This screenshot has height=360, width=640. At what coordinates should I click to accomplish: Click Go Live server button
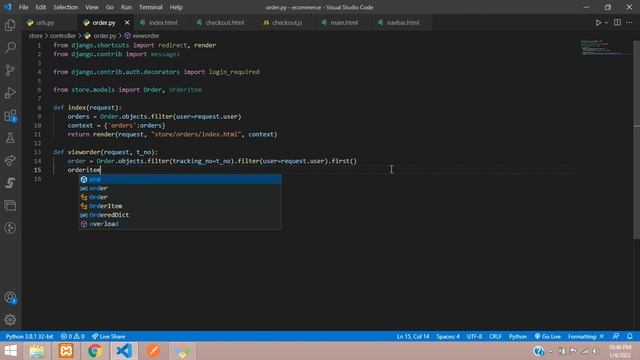pyautogui.click(x=547, y=336)
